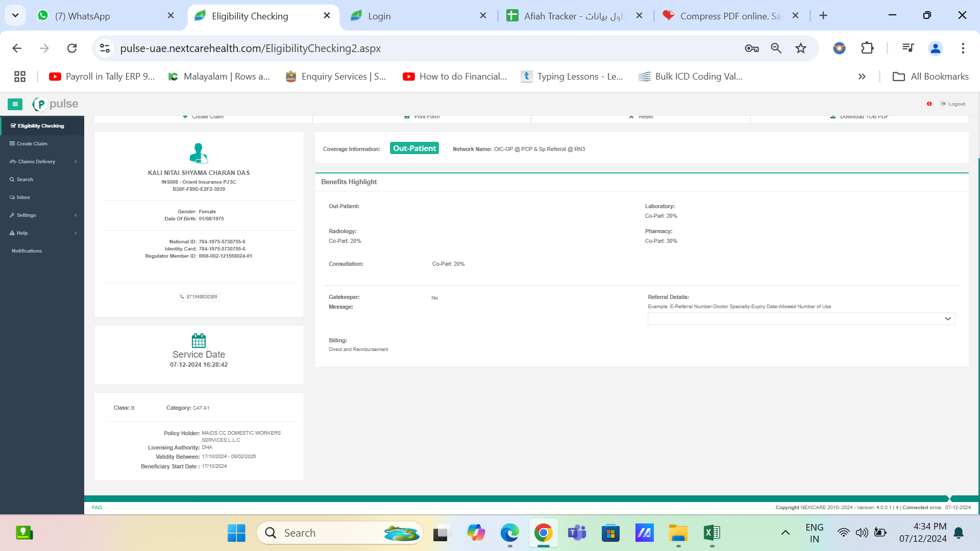Open Create Claim in the sidebar
Image resolution: width=980 pixels, height=551 pixels.
[x=32, y=144]
